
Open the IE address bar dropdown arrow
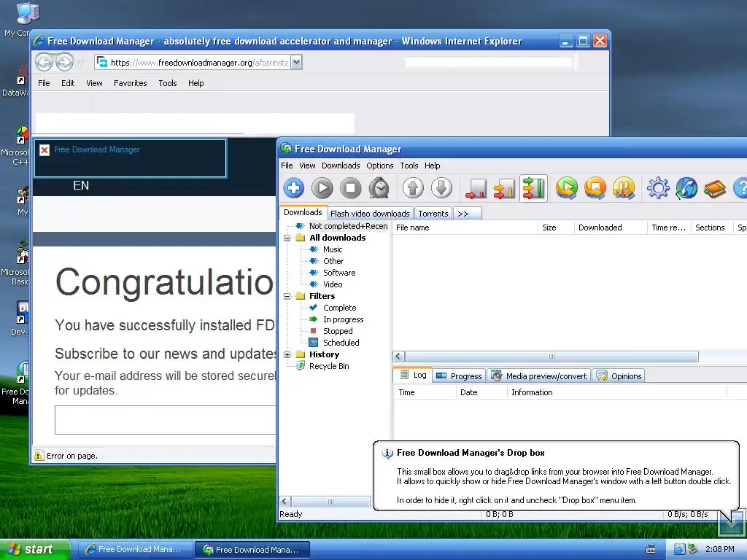point(296,62)
